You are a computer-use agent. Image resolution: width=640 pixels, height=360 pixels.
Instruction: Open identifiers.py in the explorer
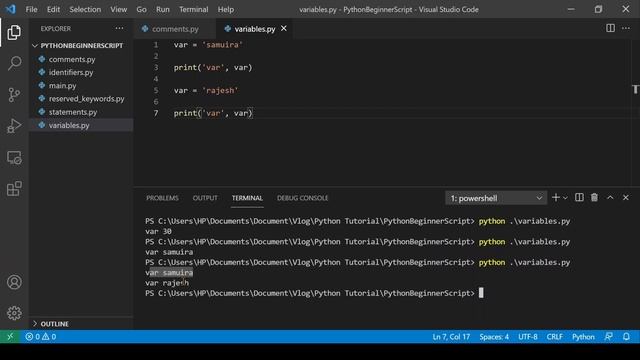pos(71,73)
